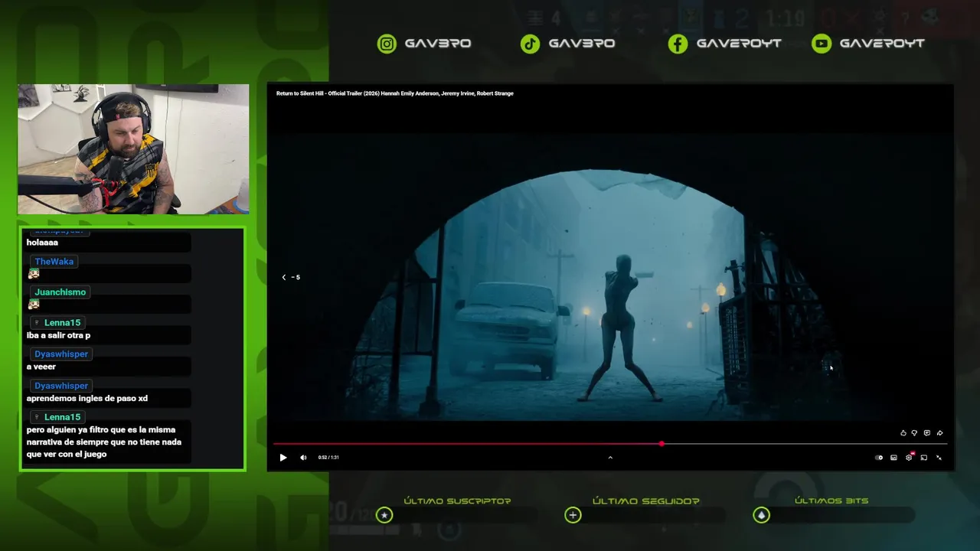Click chat username TheWaka

pyautogui.click(x=54, y=262)
